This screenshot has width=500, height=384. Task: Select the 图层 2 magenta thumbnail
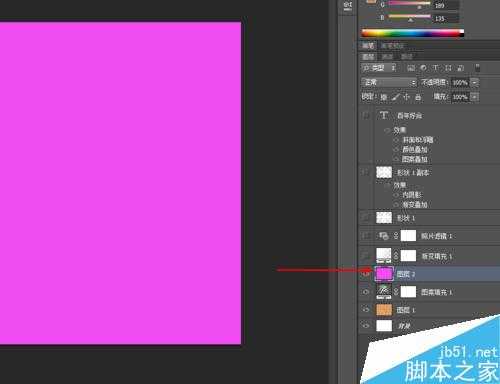pyautogui.click(x=384, y=274)
